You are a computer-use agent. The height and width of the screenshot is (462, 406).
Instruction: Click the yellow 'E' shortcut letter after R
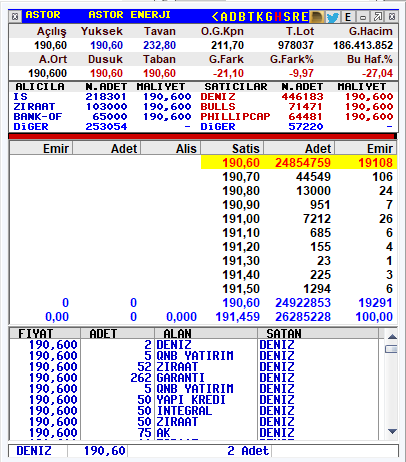(x=305, y=16)
